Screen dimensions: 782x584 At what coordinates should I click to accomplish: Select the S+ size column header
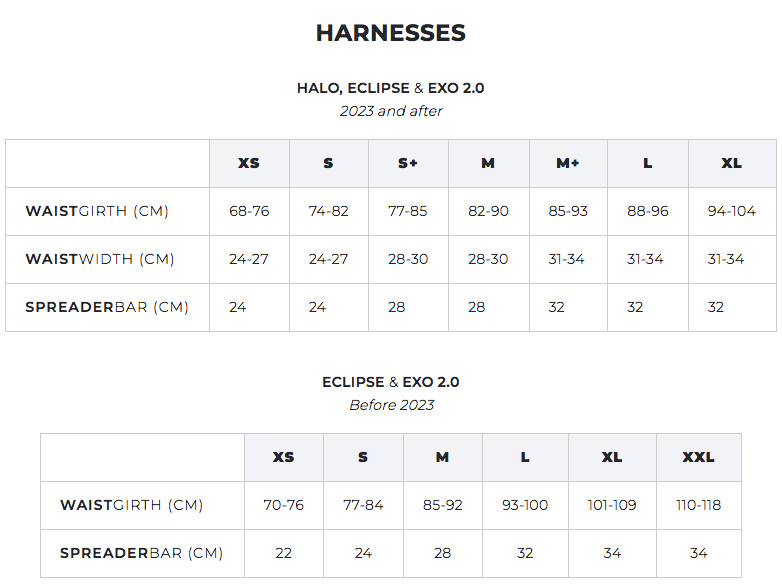(x=408, y=163)
